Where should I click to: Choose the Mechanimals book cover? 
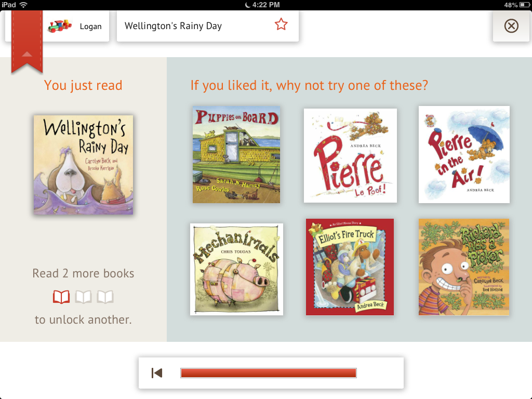click(x=236, y=269)
